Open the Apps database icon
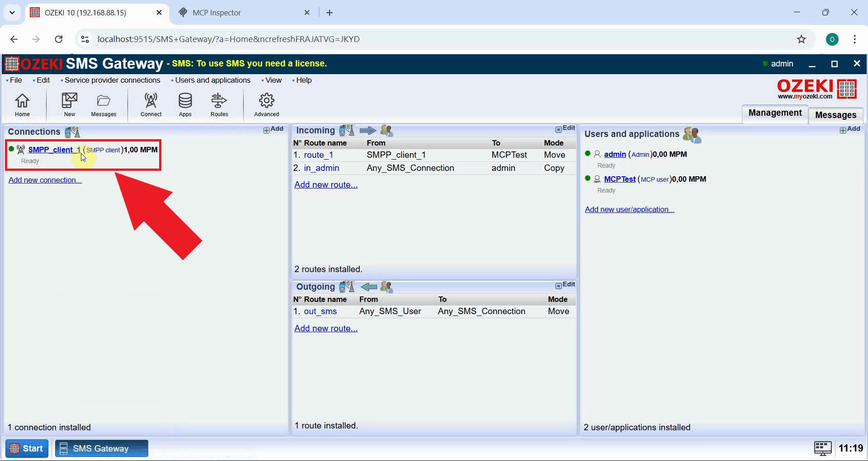 pos(184,104)
